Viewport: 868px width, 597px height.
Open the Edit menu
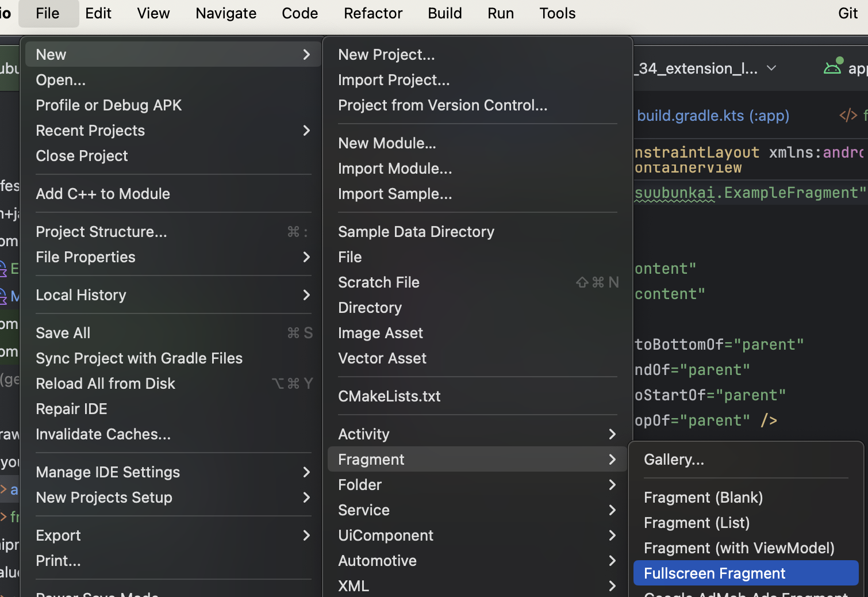pos(98,13)
